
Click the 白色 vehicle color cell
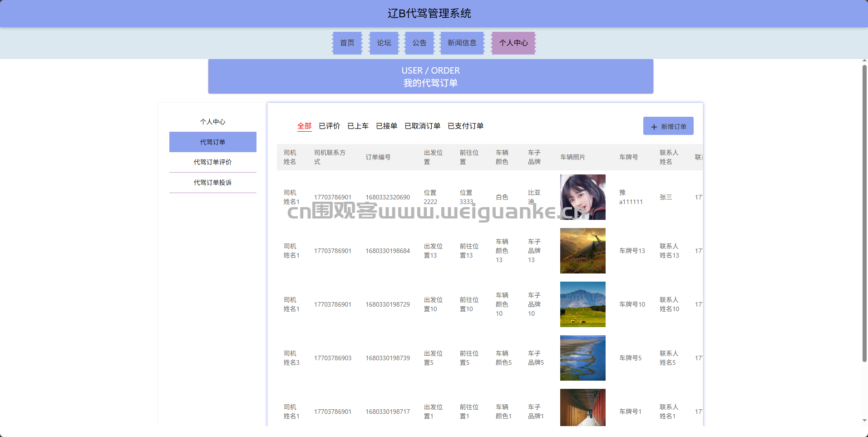point(502,197)
